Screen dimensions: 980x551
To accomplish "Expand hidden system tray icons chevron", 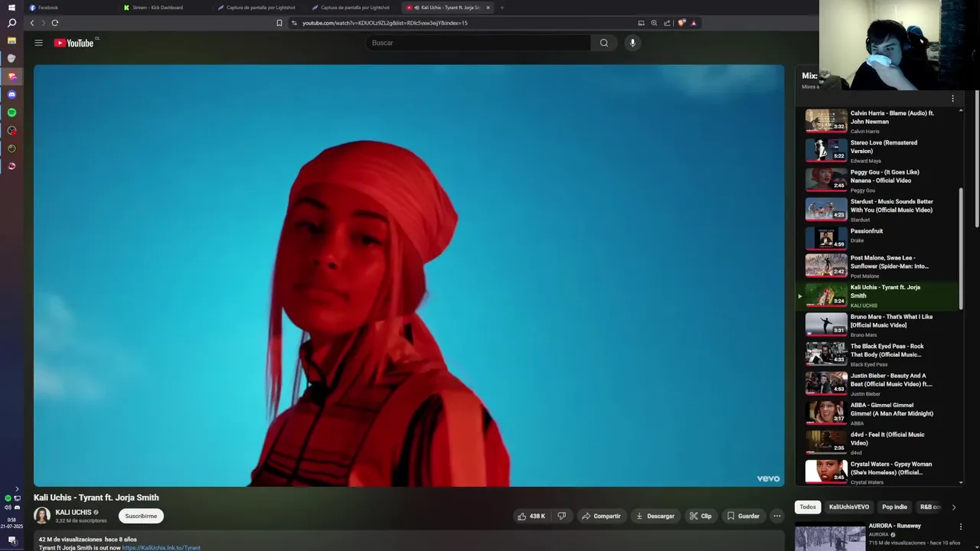I will 17,489.
